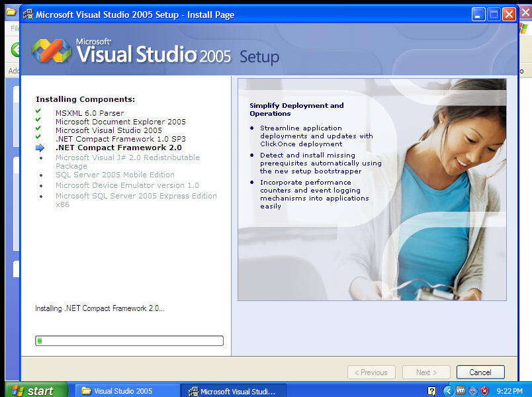
Task: Click Microsoft Visual Studi... taskbar button
Action: point(234,391)
